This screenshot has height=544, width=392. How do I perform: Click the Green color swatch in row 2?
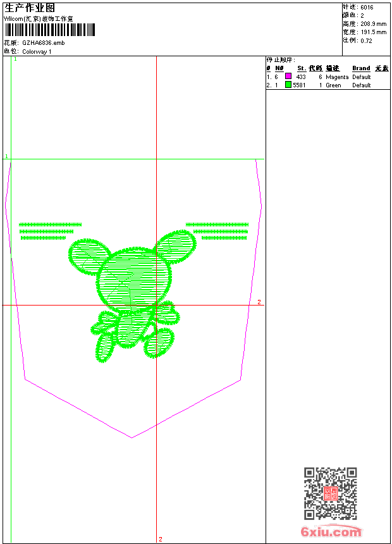[x=288, y=84]
